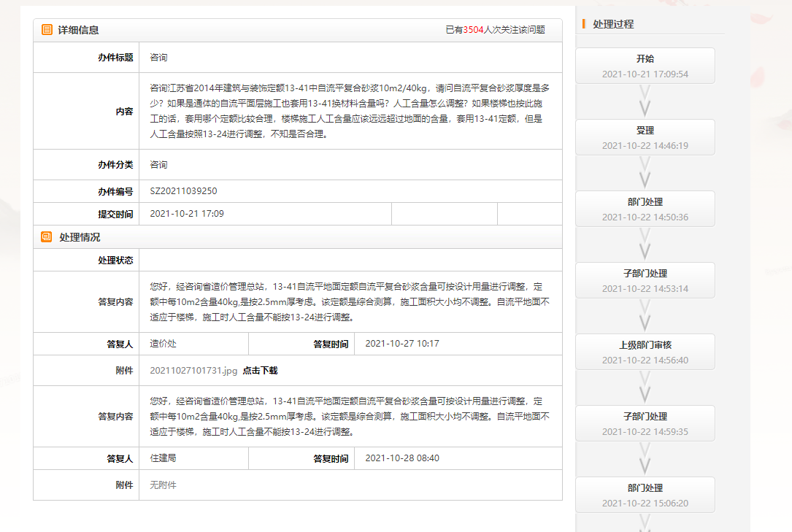792x532 pixels.
Task: Click the arrow below the 14:53:14 子部门处理 step
Action: (x=645, y=316)
